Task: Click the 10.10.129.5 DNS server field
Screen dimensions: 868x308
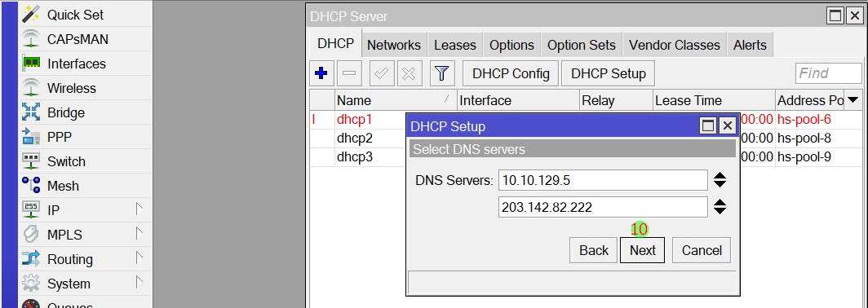Action: coord(603,180)
